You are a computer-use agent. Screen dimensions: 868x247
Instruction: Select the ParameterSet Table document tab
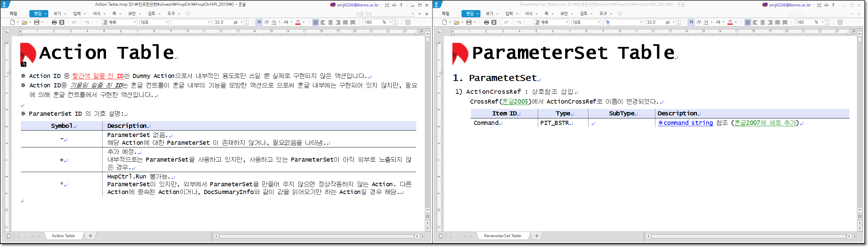502,236
